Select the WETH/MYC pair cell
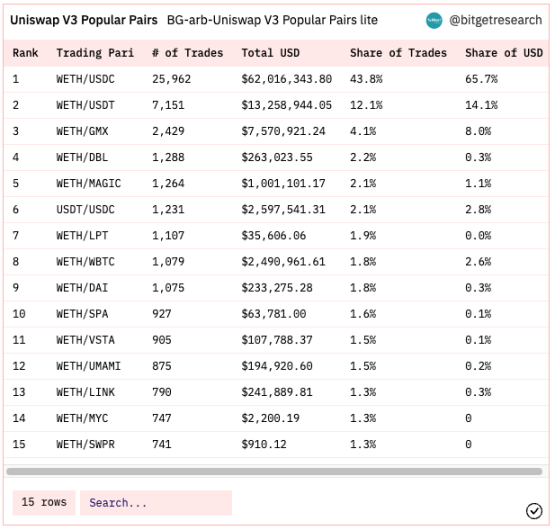 coord(82,418)
